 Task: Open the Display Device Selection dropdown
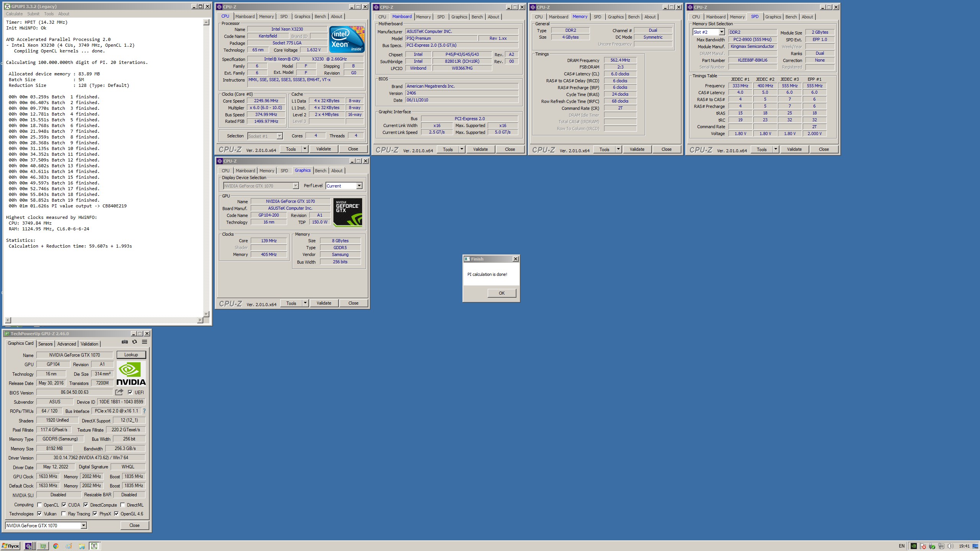296,186
